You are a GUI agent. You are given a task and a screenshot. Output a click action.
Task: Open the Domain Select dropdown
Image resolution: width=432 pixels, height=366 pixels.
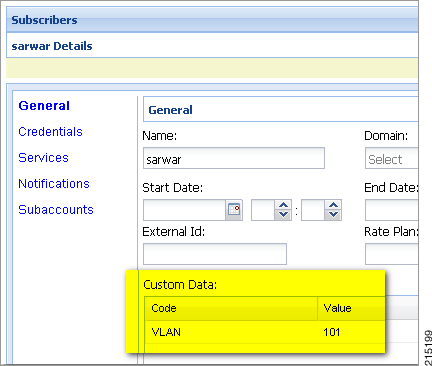click(x=392, y=158)
